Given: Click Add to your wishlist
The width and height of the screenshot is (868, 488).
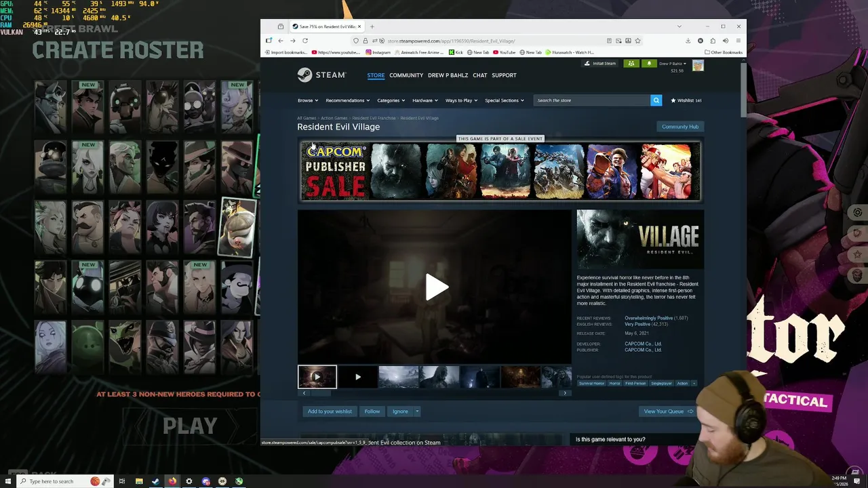Looking at the screenshot, I should 330,411.
